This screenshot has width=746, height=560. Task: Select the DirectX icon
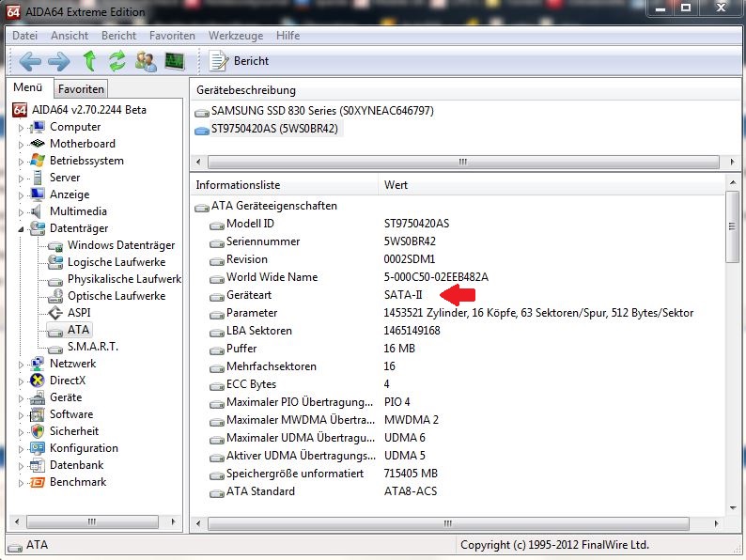(37, 381)
